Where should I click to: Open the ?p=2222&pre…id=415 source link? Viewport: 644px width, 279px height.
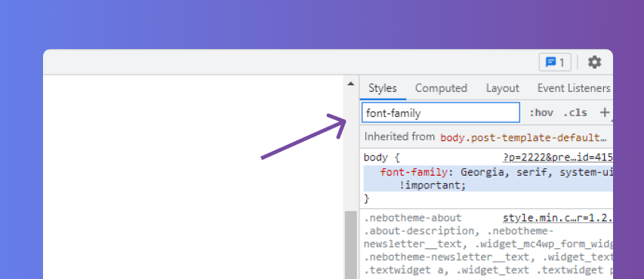(x=558, y=158)
